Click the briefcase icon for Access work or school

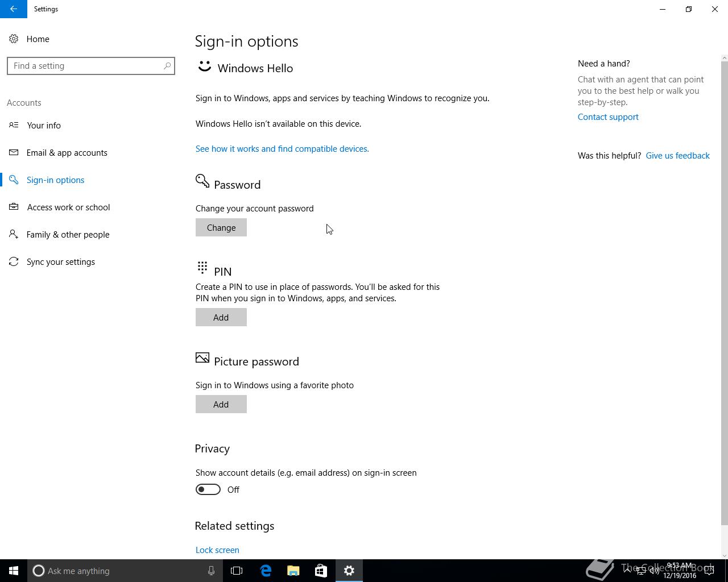pyautogui.click(x=14, y=207)
